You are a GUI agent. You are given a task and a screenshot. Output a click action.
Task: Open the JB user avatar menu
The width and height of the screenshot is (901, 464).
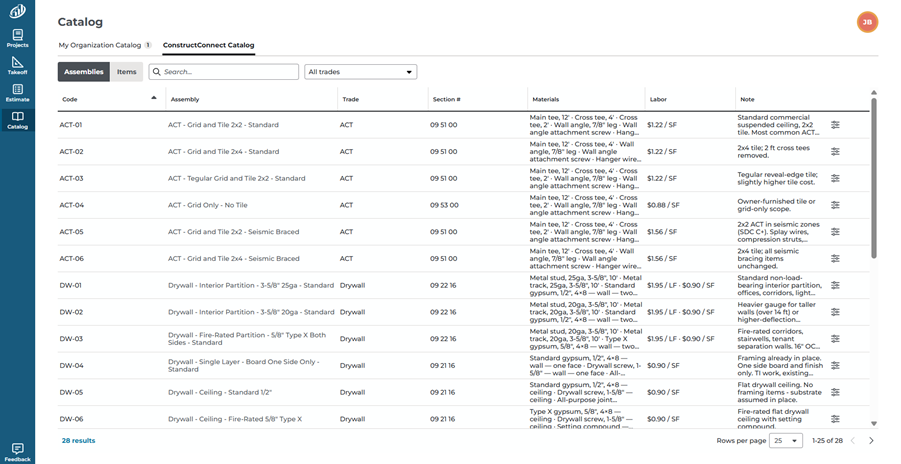pos(867,22)
